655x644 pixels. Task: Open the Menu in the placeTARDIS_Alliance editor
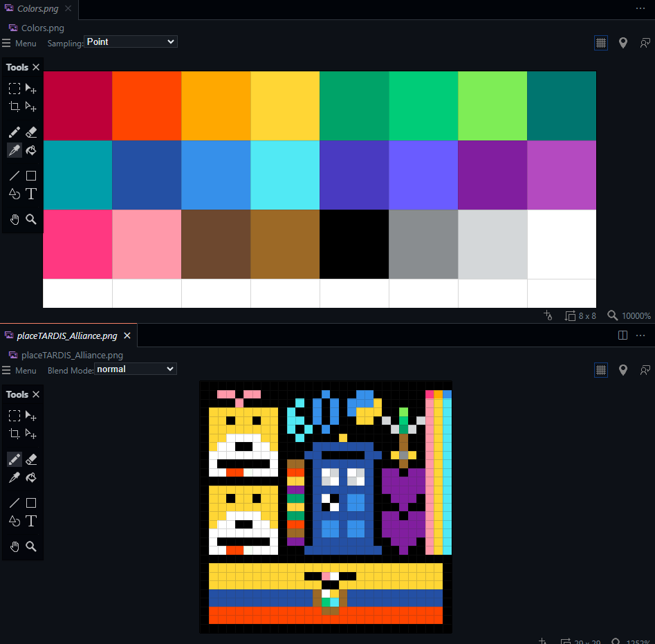pos(19,371)
